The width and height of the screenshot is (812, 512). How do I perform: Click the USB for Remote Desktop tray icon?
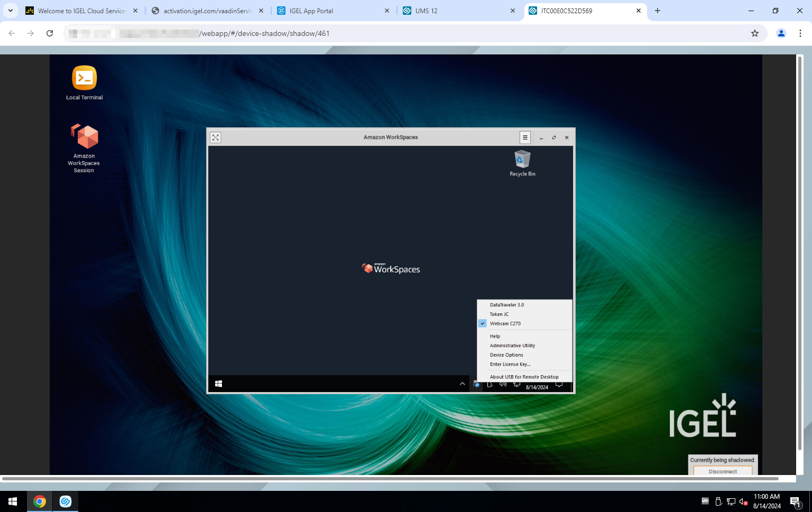(x=477, y=385)
